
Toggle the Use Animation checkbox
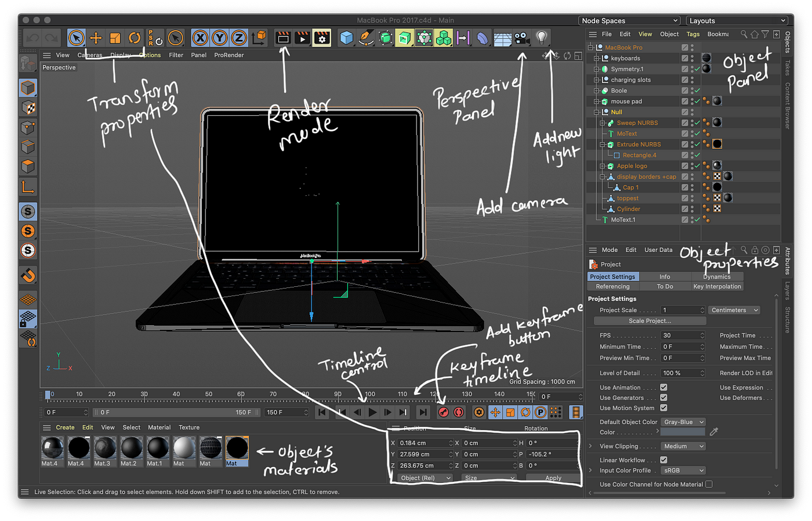[664, 387]
